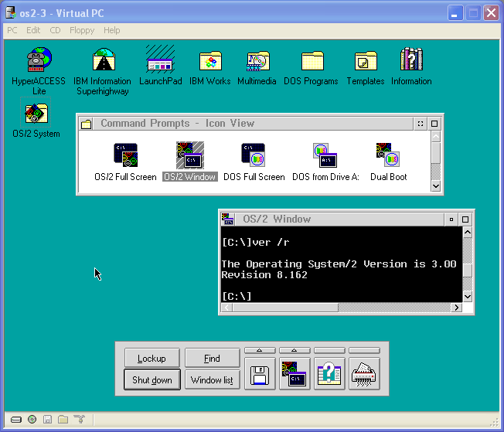Click the 'Revision 8.162' console line

[264, 275]
